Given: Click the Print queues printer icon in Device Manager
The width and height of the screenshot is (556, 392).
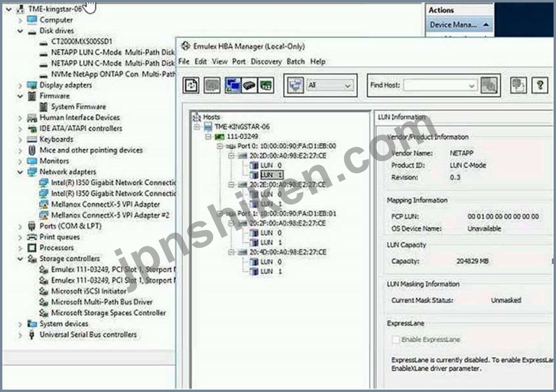Looking at the screenshot, I should point(32,237).
